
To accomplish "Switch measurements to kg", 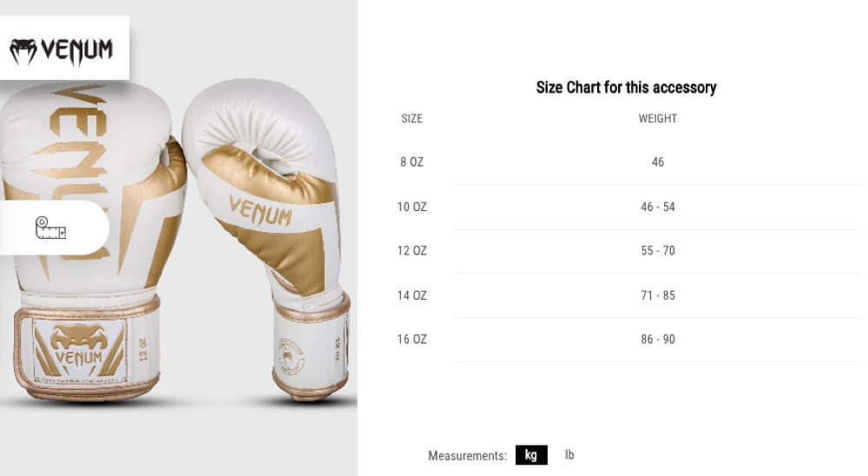I will point(531,455).
